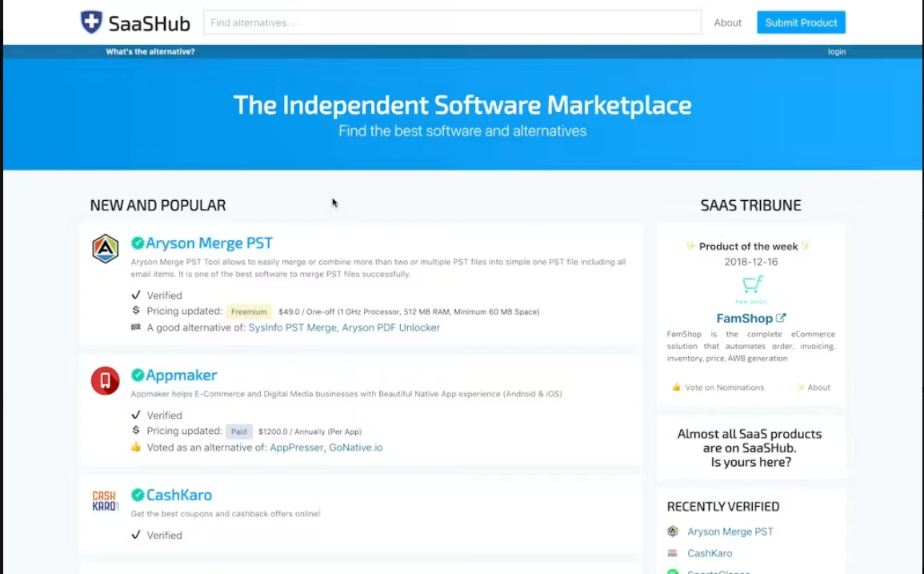Open Aryson PDF Unlocker link
The width and height of the screenshot is (924, 574).
tap(391, 327)
